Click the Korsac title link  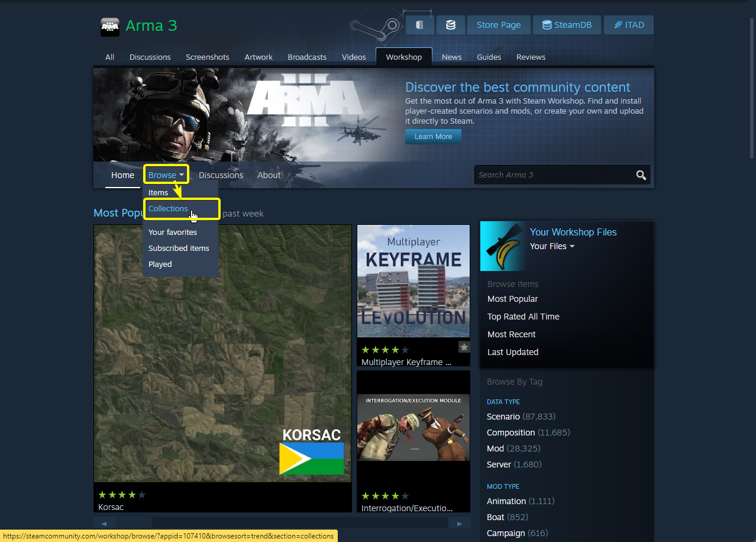pyautogui.click(x=111, y=507)
